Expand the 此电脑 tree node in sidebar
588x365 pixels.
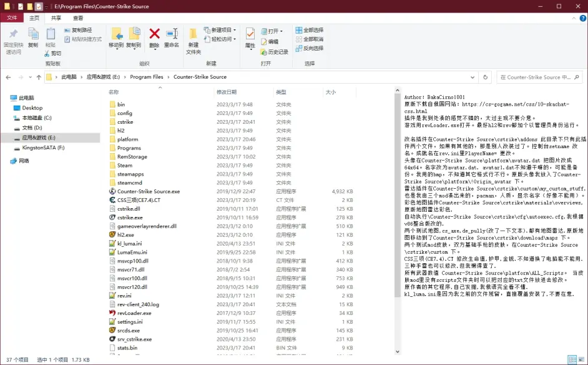click(5, 98)
